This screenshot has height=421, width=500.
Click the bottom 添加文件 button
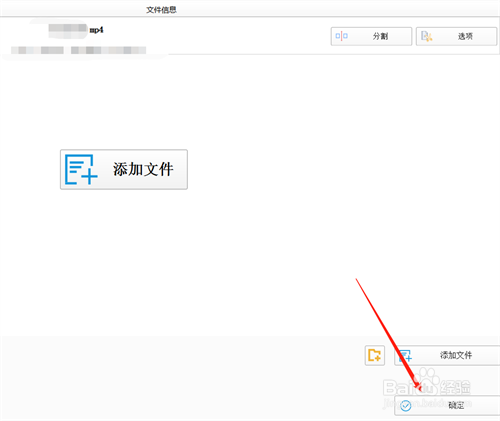click(x=447, y=355)
